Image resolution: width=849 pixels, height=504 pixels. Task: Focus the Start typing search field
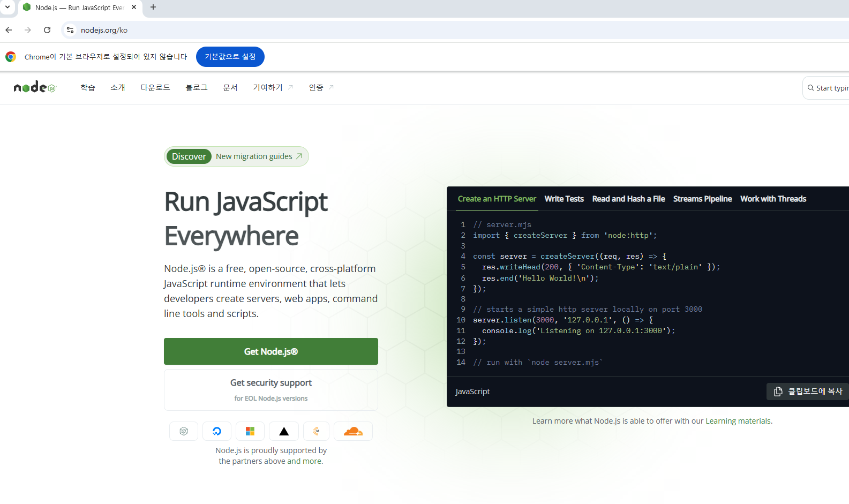click(826, 88)
